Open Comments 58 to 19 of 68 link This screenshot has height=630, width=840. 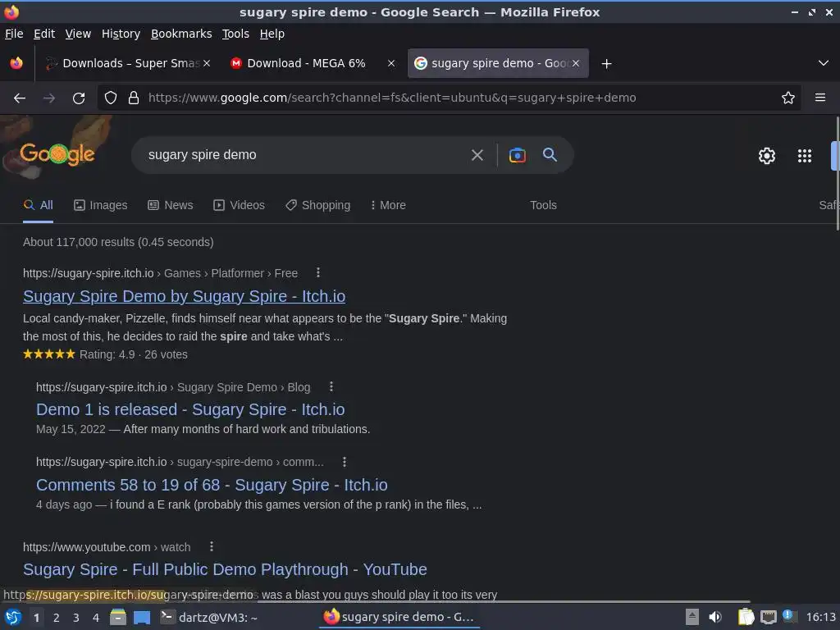[x=212, y=485]
